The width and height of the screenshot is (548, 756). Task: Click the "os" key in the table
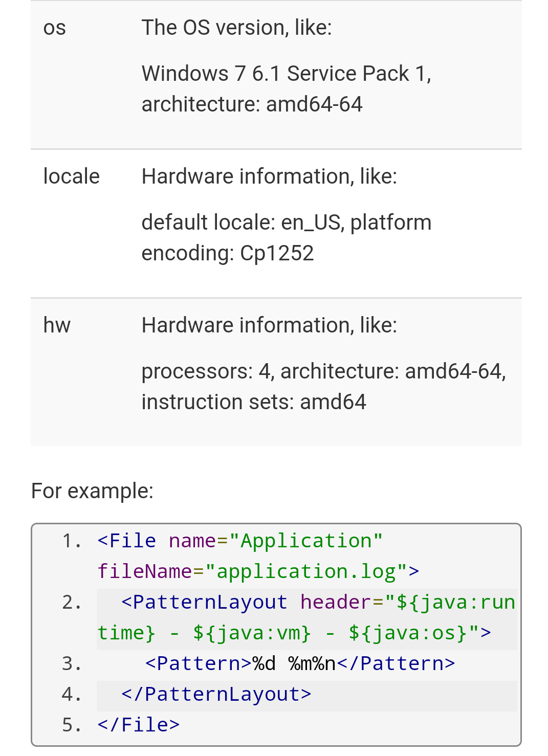pos(54,28)
